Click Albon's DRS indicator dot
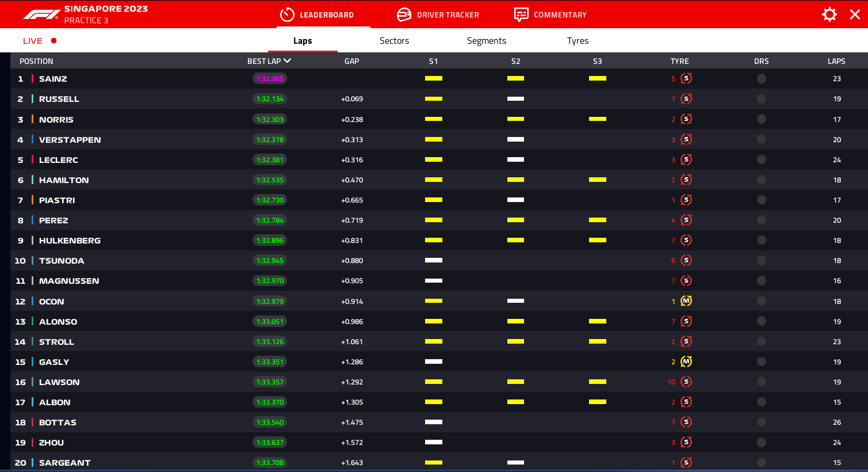 coord(762,402)
